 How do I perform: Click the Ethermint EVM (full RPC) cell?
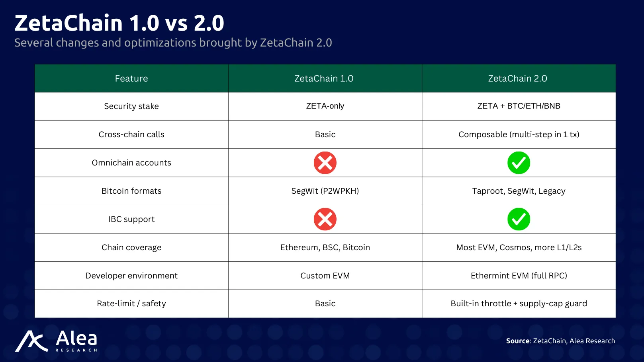pyautogui.click(x=519, y=276)
